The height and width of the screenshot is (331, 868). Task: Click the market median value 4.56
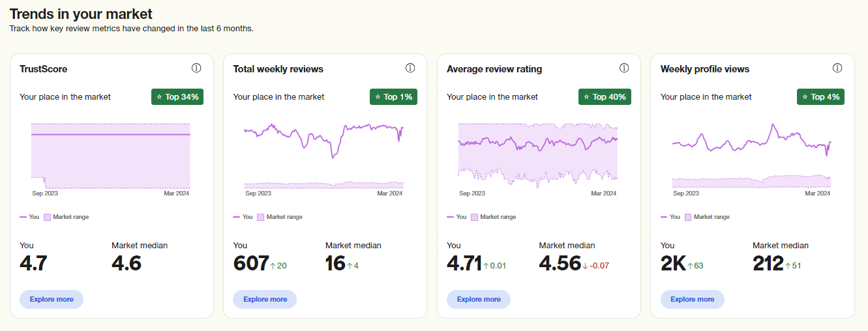click(561, 263)
